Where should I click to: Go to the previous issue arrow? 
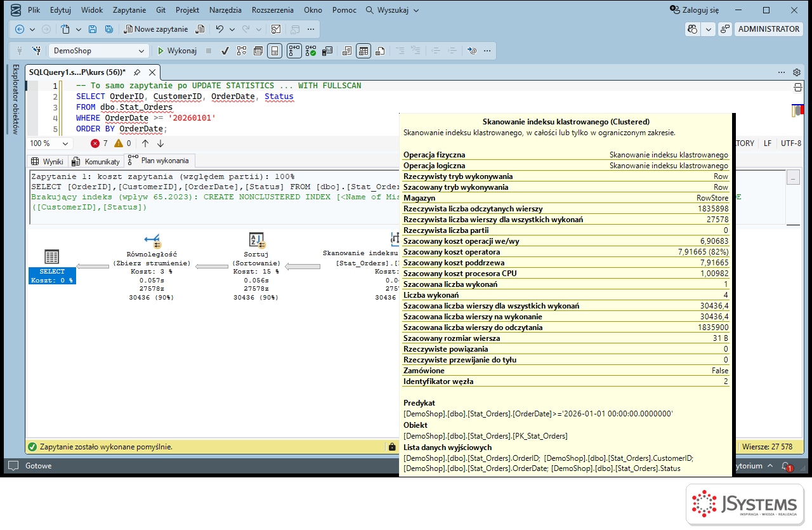pyautogui.click(x=145, y=143)
